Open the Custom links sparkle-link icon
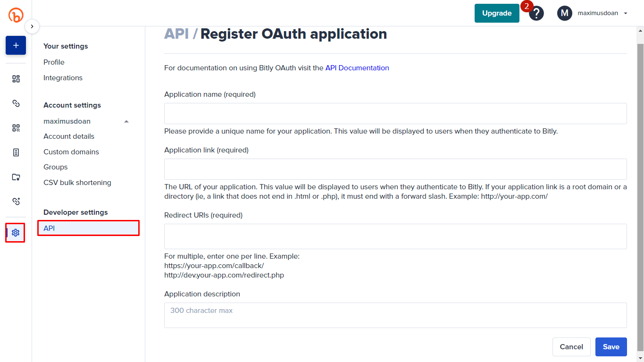The image size is (644, 362). point(16,202)
